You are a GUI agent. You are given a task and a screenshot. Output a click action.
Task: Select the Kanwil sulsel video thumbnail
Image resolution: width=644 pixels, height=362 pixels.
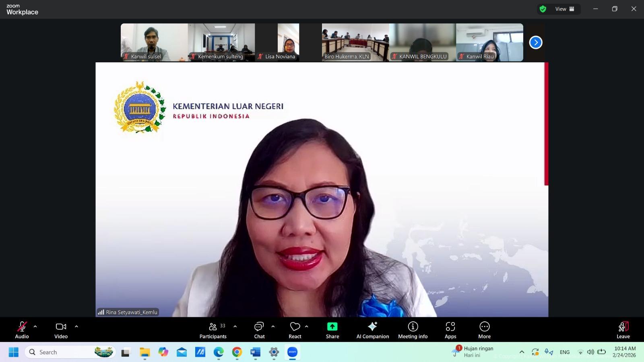point(154,42)
